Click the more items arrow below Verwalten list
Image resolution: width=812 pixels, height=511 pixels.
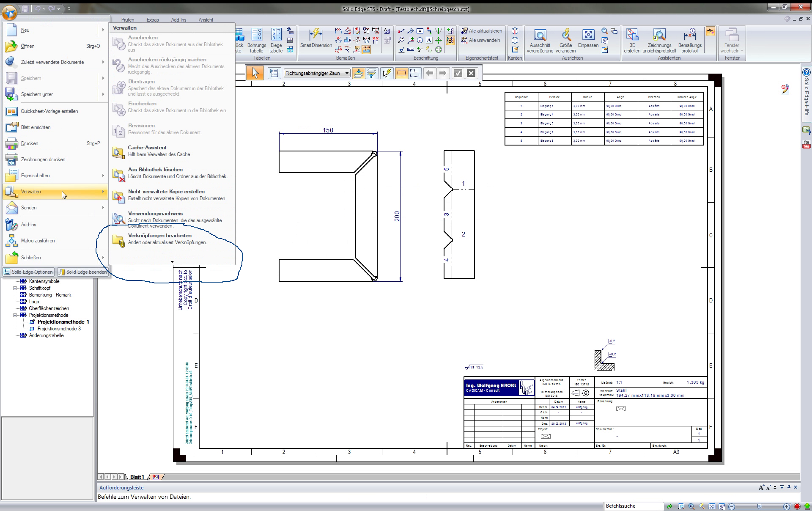point(172,262)
